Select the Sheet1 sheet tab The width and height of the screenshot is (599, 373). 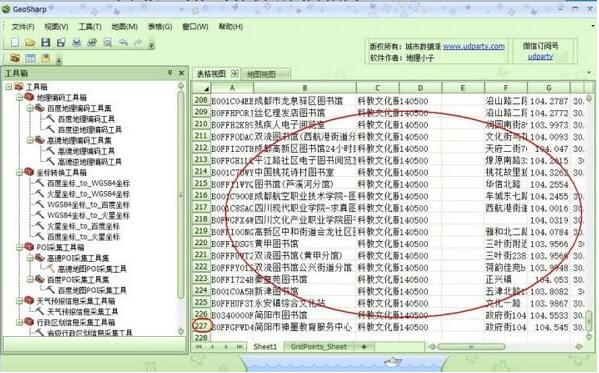tap(265, 347)
